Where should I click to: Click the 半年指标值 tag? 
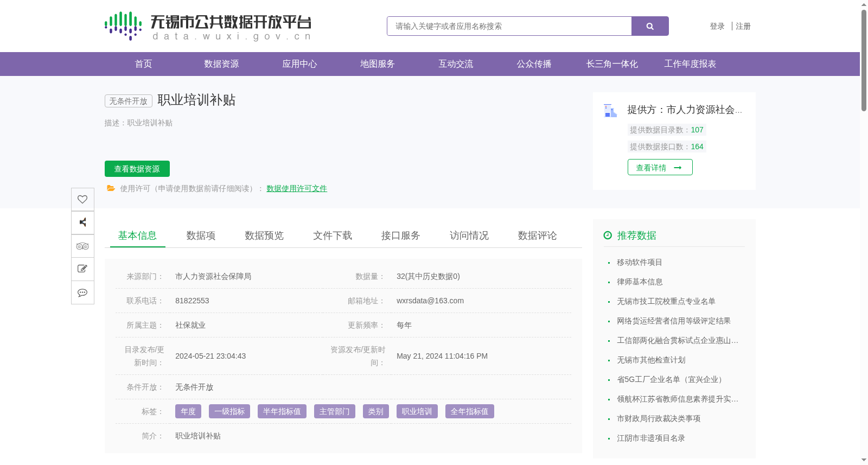click(x=282, y=411)
